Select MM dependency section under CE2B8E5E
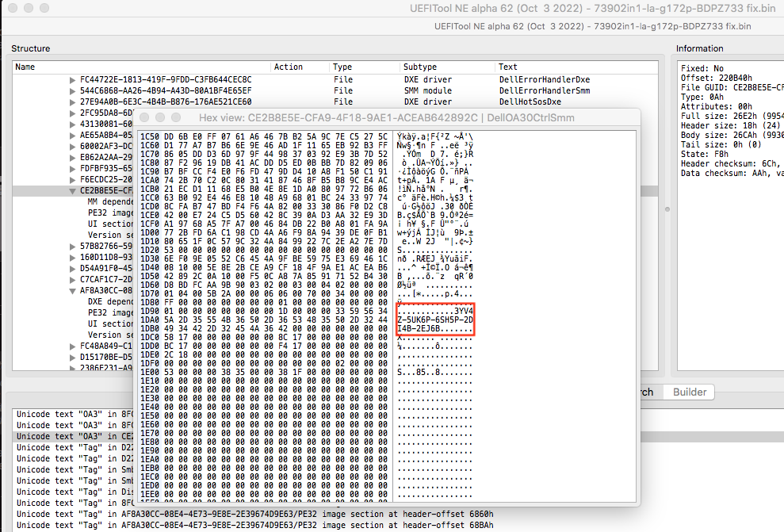The image size is (784, 532). pos(110,202)
